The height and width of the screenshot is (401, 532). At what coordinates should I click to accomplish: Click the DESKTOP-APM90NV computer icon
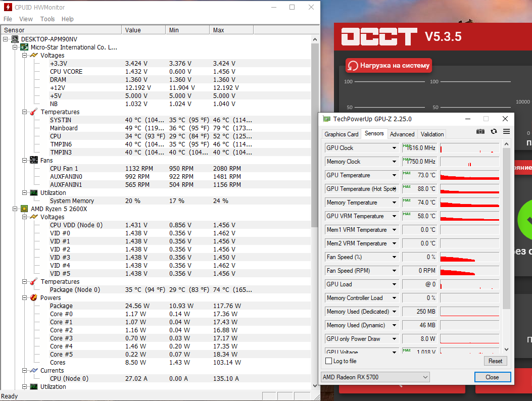[x=15, y=39]
